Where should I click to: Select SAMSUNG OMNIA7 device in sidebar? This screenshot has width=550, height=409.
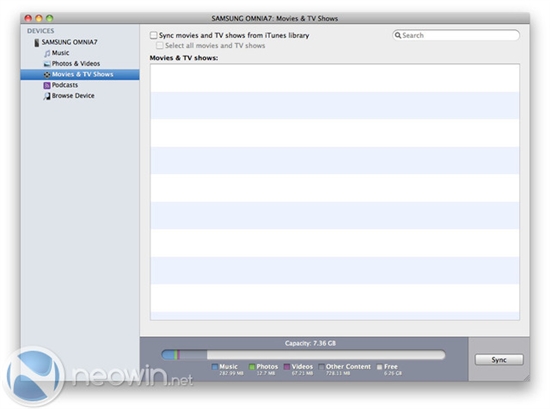tap(69, 42)
